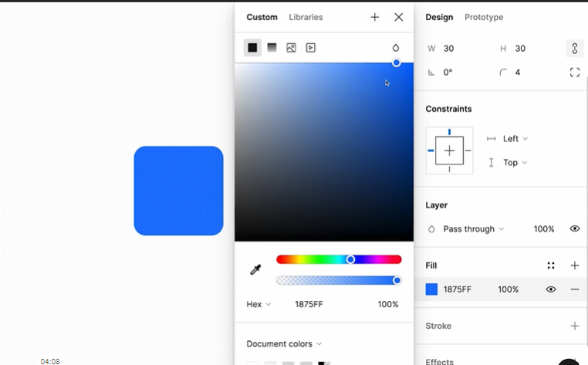Click the Layer section heading
The height and width of the screenshot is (365, 588).
[x=436, y=204]
